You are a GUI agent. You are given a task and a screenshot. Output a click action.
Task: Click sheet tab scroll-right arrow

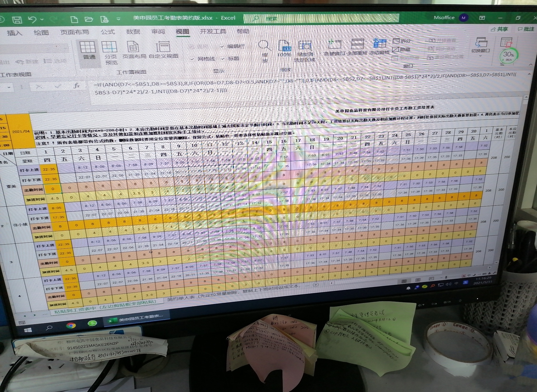pyautogui.click(x=35, y=315)
